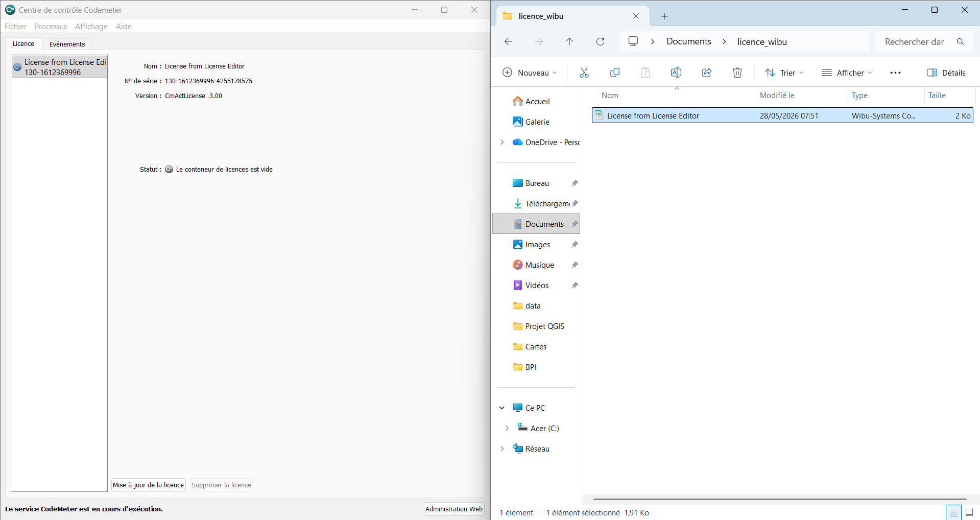Close the licence_wibu tab
980x520 pixels.
636,16
